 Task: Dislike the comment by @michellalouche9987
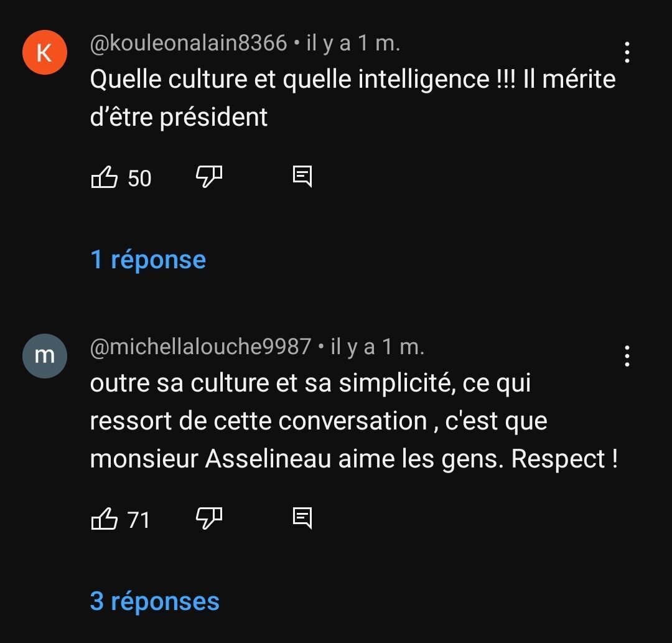[x=209, y=518]
